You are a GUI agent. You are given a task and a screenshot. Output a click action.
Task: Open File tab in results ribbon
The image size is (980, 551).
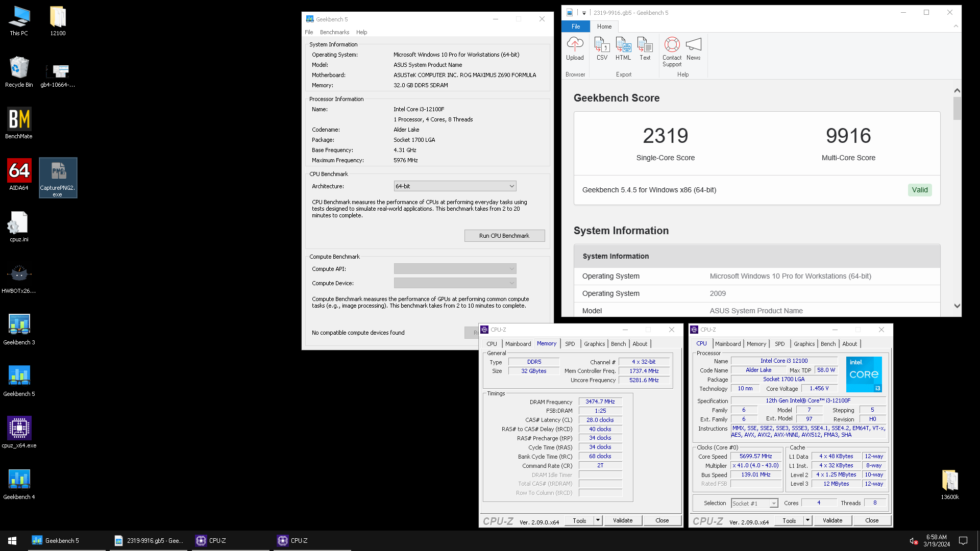pyautogui.click(x=576, y=27)
